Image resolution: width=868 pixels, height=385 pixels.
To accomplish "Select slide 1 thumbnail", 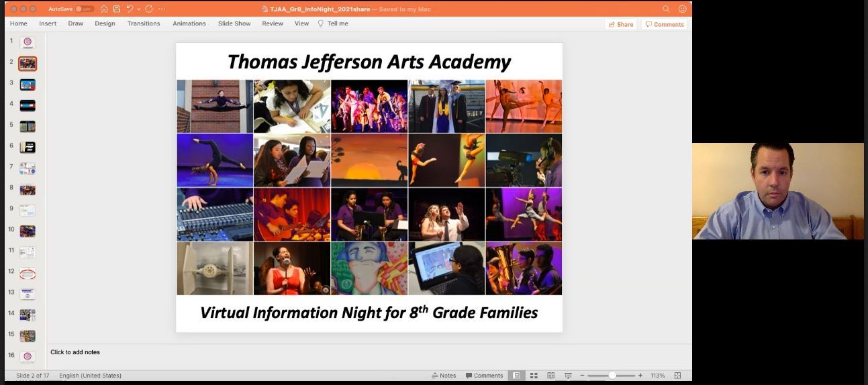I will click(28, 42).
